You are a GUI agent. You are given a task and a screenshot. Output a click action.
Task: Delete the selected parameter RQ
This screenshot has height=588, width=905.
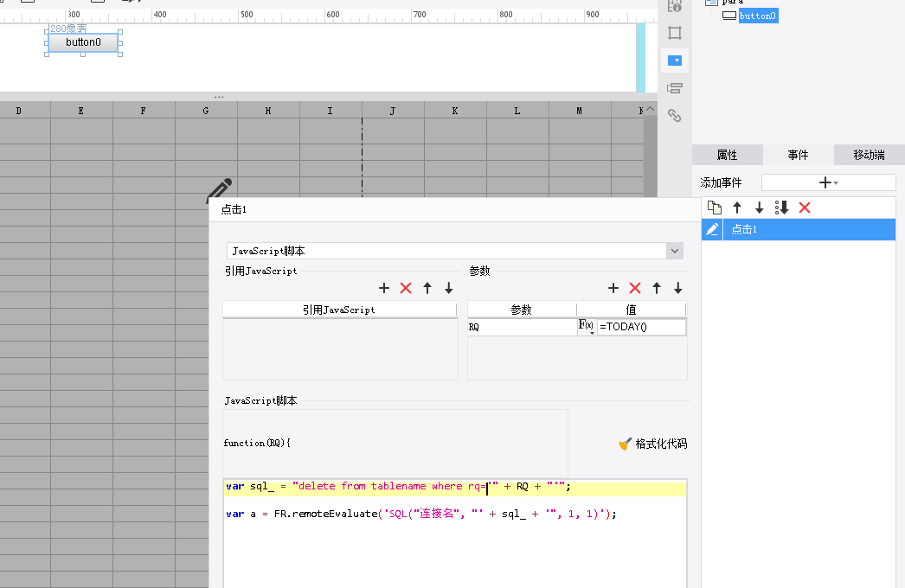[x=635, y=288]
